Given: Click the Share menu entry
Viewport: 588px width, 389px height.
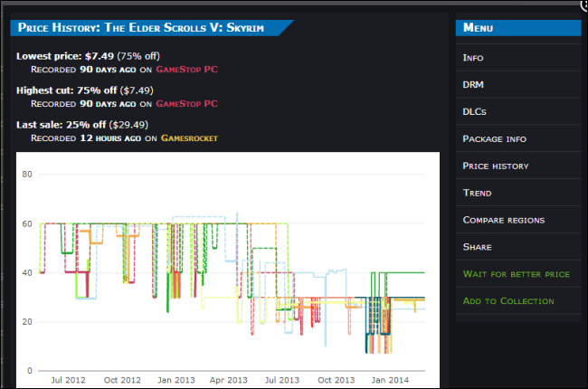Looking at the screenshot, I should point(518,247).
